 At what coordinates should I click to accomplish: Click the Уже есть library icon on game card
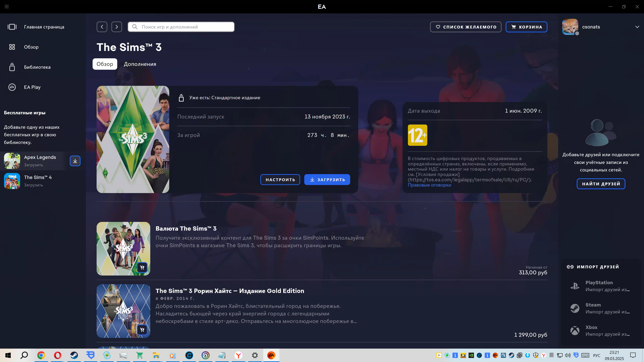181,98
